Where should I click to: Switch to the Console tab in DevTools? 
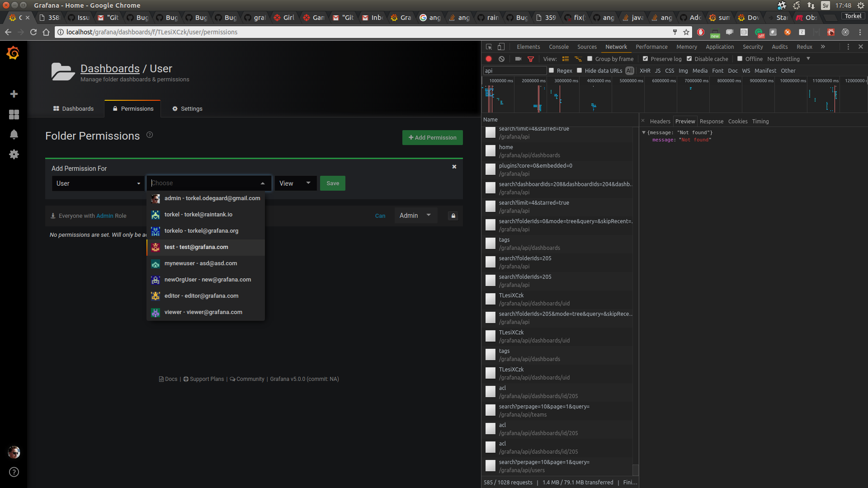click(559, 47)
